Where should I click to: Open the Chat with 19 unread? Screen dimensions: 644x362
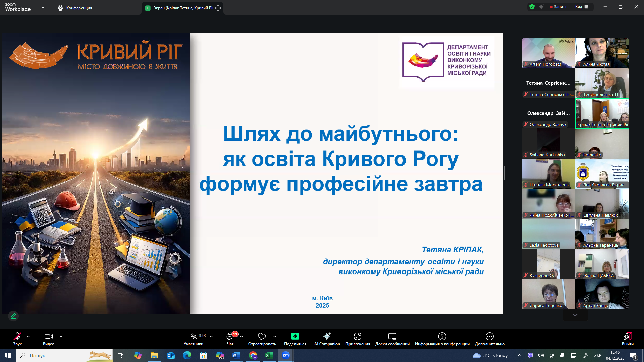[x=230, y=336]
